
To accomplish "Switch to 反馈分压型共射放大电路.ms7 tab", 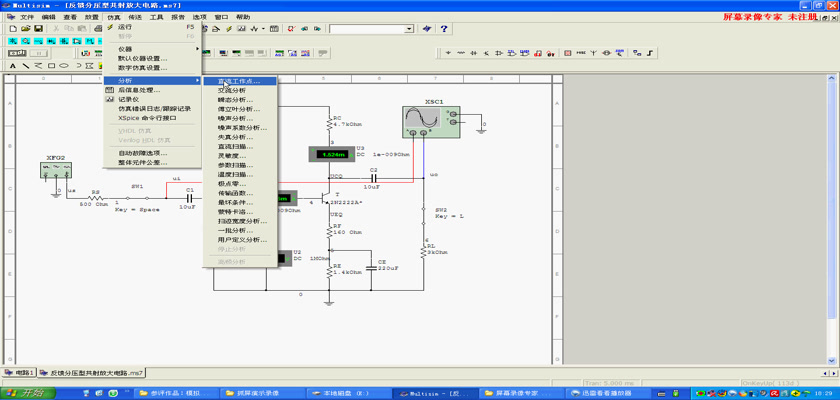I will coord(92,372).
